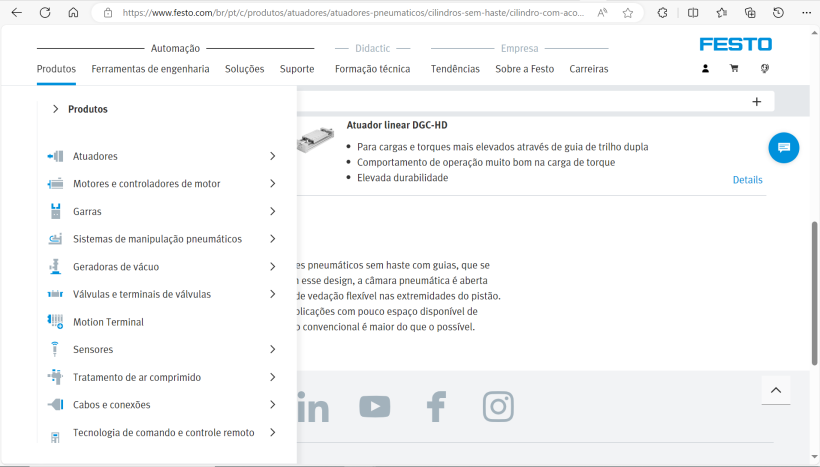820x467 pixels.
Task: Click the back-to-top arrow button
Action: pos(776,390)
